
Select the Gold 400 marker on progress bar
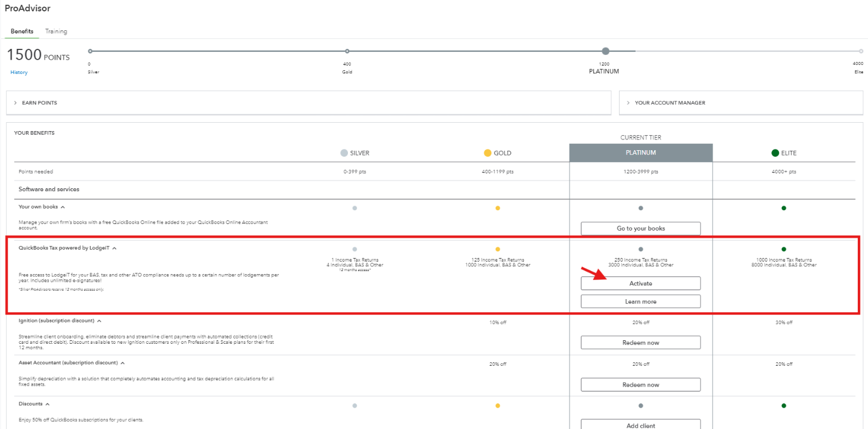pyautogui.click(x=347, y=51)
